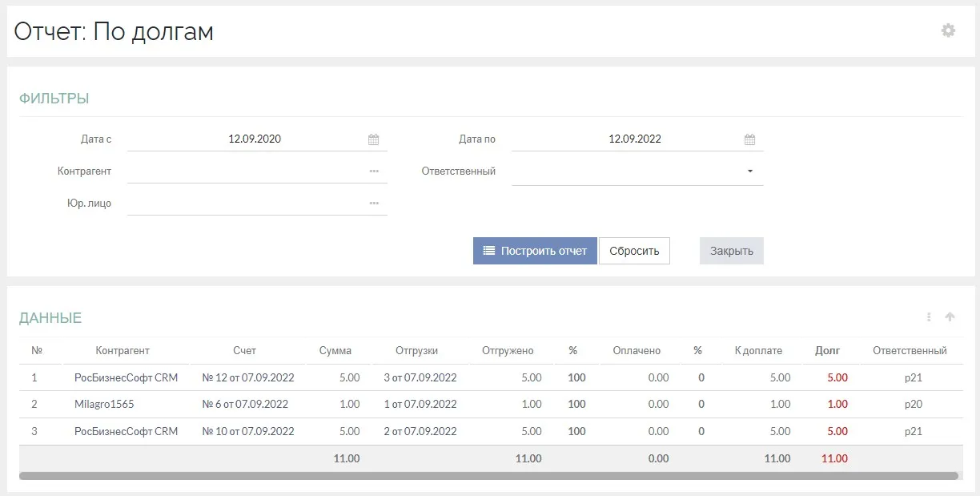Close the filters with 'Закрыть'

click(731, 251)
